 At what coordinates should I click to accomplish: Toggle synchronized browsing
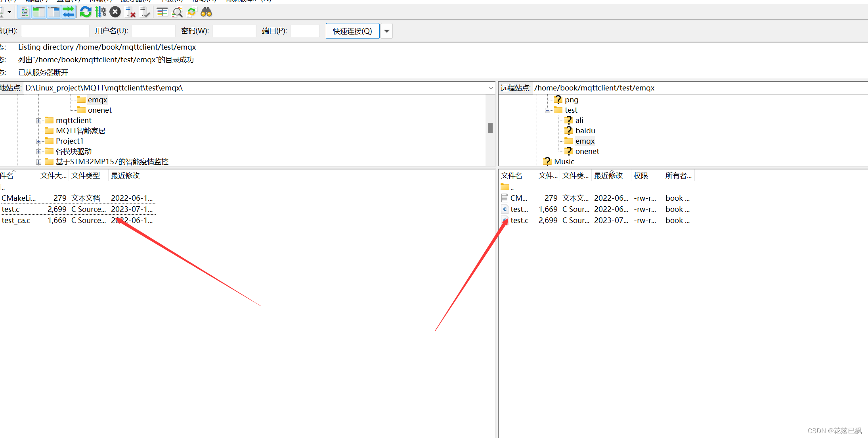[192, 12]
